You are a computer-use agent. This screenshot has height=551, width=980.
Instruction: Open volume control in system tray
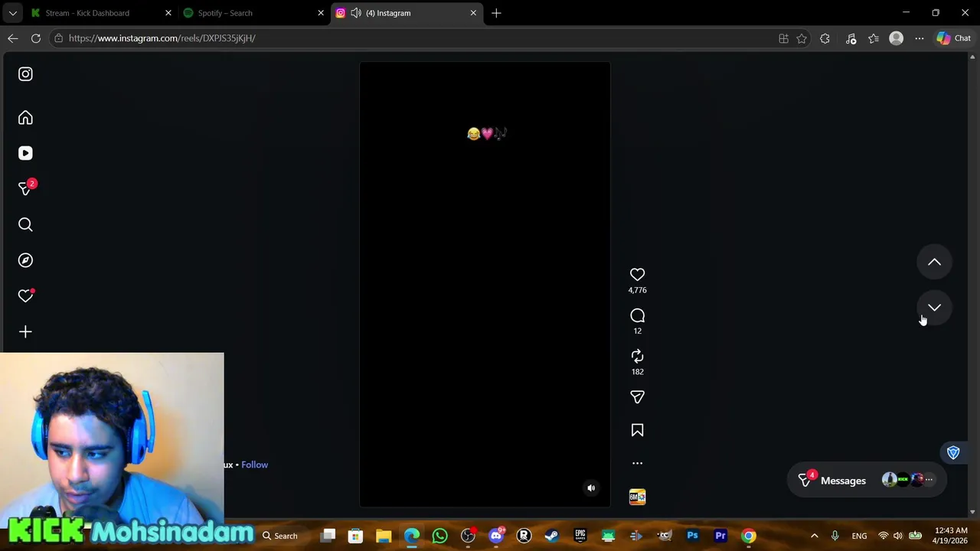[x=897, y=536]
